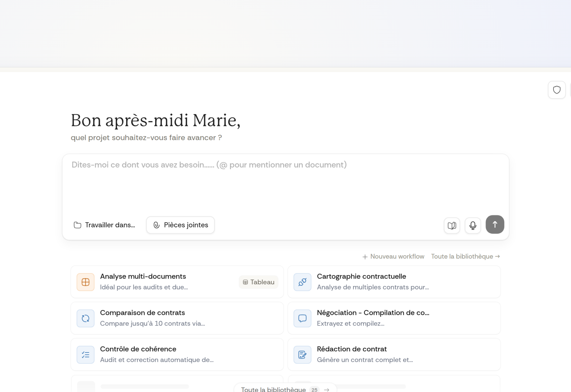Open the Analyse multi-documents workflow title
The height and width of the screenshot is (392, 571).
tap(143, 276)
